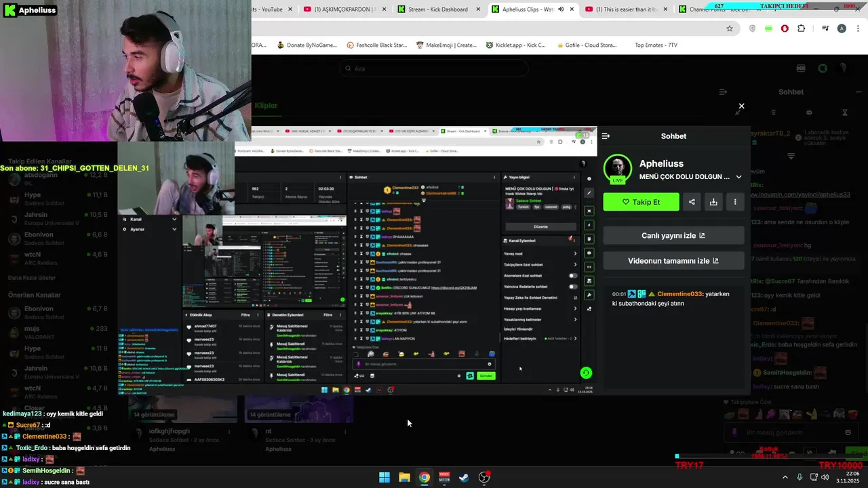Close the clip modal with X
868x488 pixels.
tap(741, 106)
